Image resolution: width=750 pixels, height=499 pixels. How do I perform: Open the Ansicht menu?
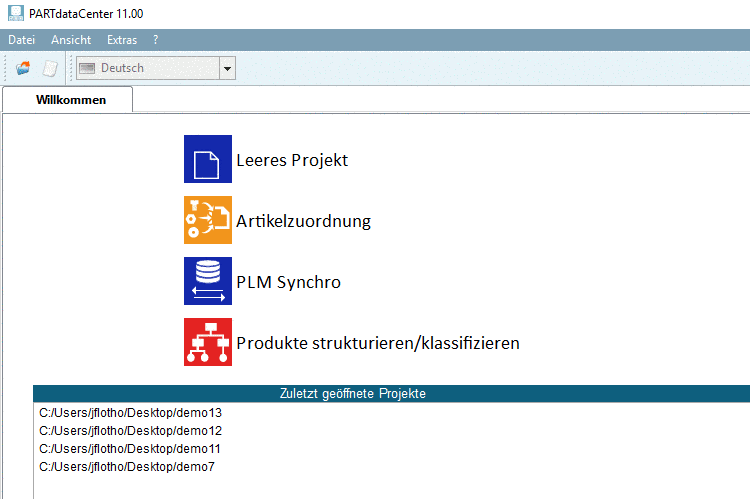71,40
